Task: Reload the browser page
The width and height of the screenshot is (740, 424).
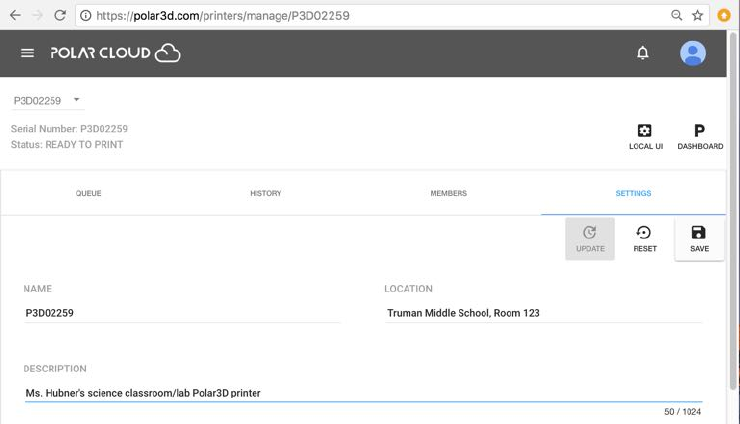Action: (x=60, y=16)
